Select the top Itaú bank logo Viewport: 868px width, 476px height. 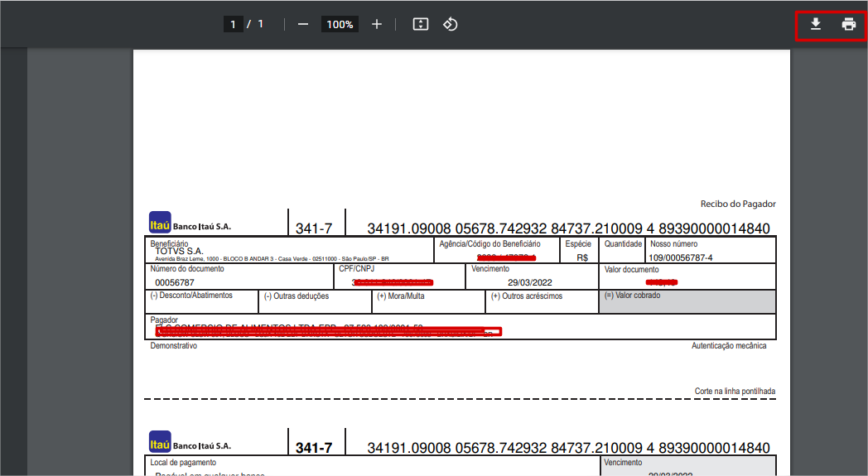point(160,223)
